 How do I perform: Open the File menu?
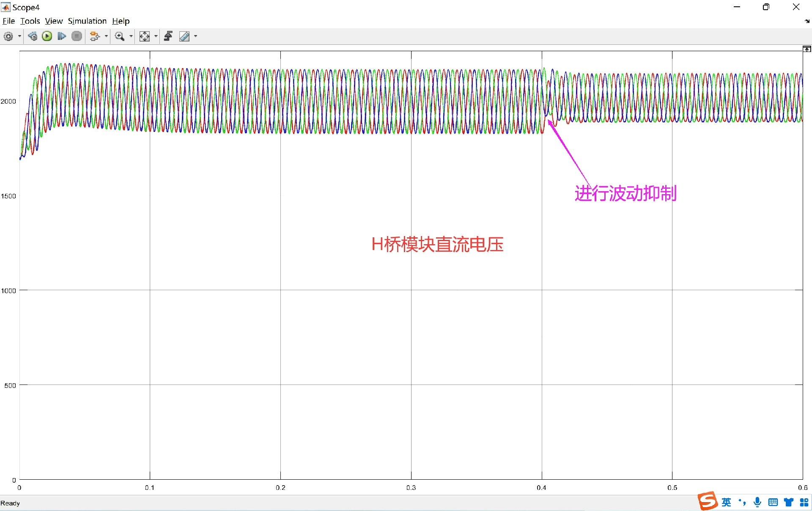pyautogui.click(x=8, y=21)
